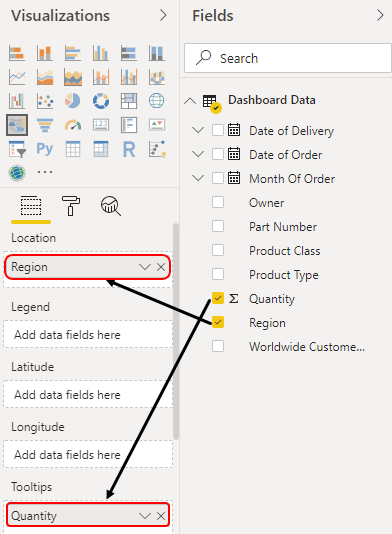Viewport: 392px width, 534px height.
Task: Select the slicer visual icon
Action: click(x=17, y=149)
